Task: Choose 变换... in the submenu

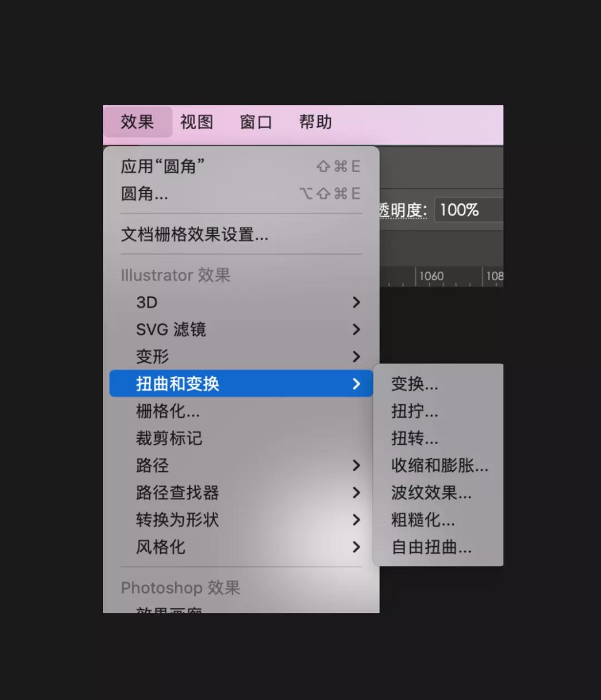Action: coord(439,384)
